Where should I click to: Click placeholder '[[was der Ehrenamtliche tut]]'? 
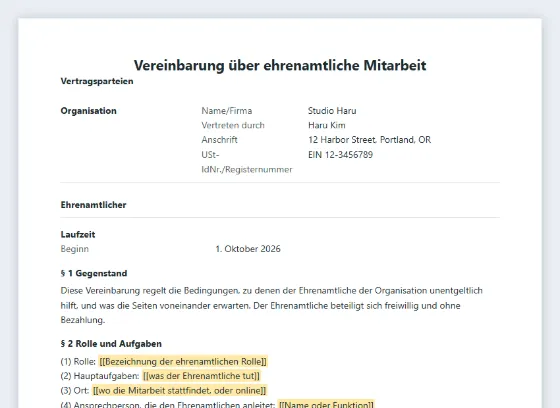coord(201,376)
